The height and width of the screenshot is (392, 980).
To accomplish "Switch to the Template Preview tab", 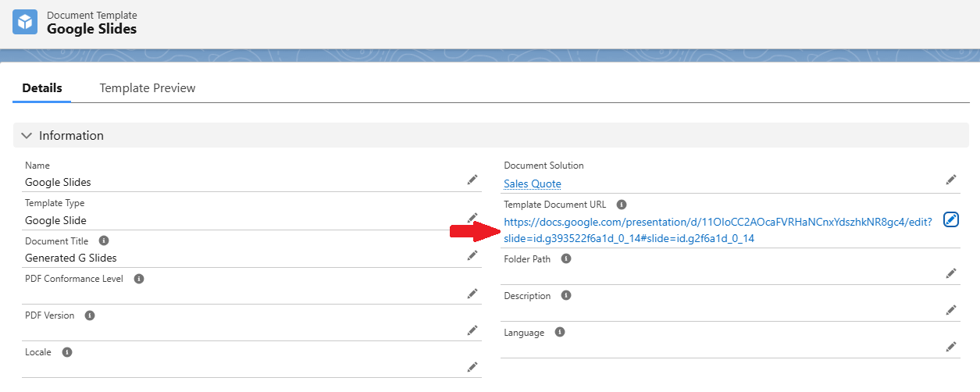I will point(148,88).
